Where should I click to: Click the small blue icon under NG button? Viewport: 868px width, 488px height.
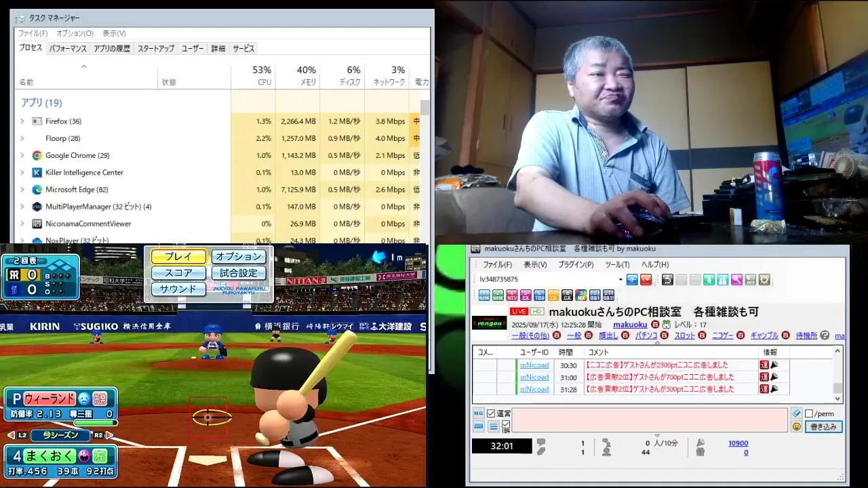[x=478, y=427]
